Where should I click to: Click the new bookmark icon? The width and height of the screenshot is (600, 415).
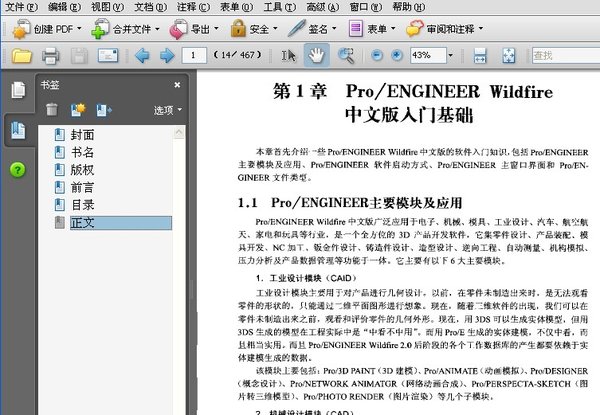tap(78, 110)
